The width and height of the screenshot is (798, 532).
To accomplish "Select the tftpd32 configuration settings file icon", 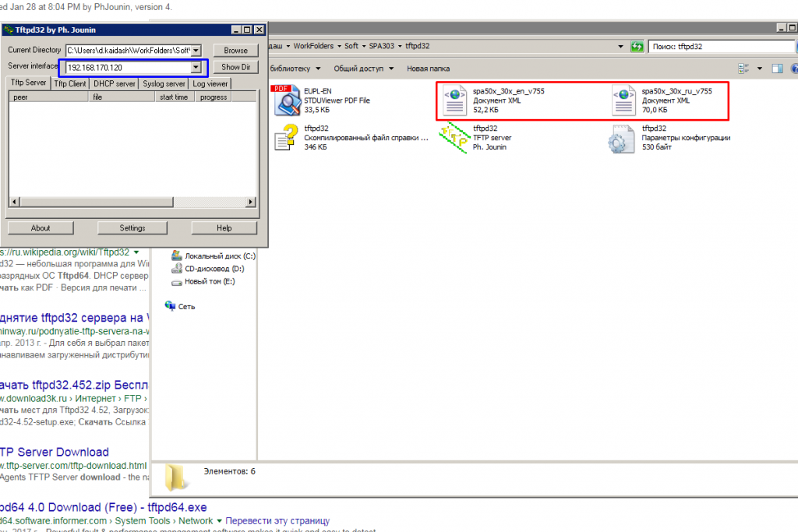I will pos(621,139).
